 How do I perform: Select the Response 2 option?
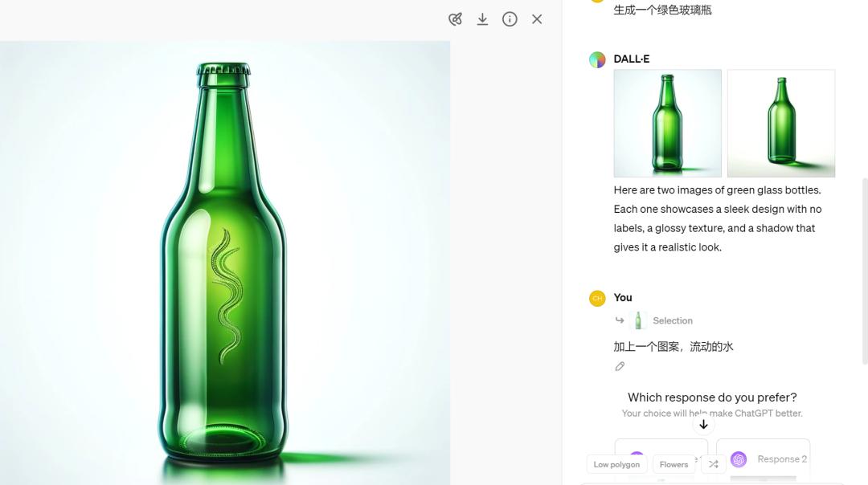pyautogui.click(x=764, y=459)
